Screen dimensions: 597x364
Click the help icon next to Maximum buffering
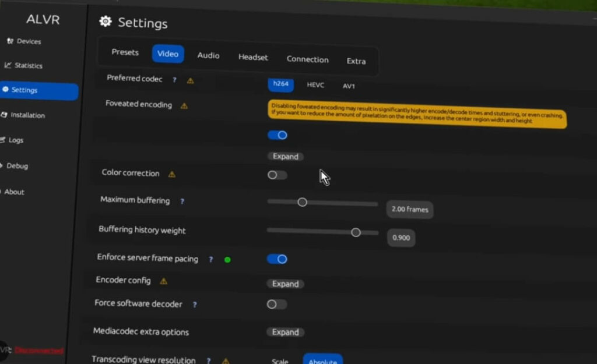(x=182, y=202)
